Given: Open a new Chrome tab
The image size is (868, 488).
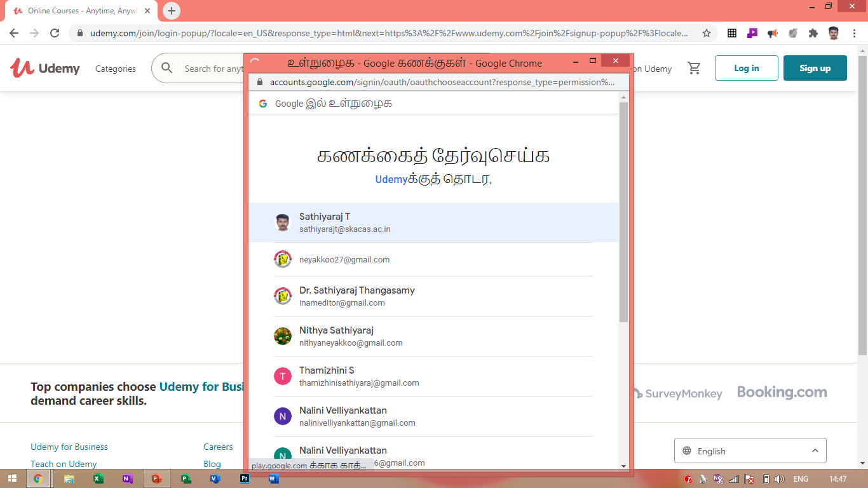Looking at the screenshot, I should 172,11.
